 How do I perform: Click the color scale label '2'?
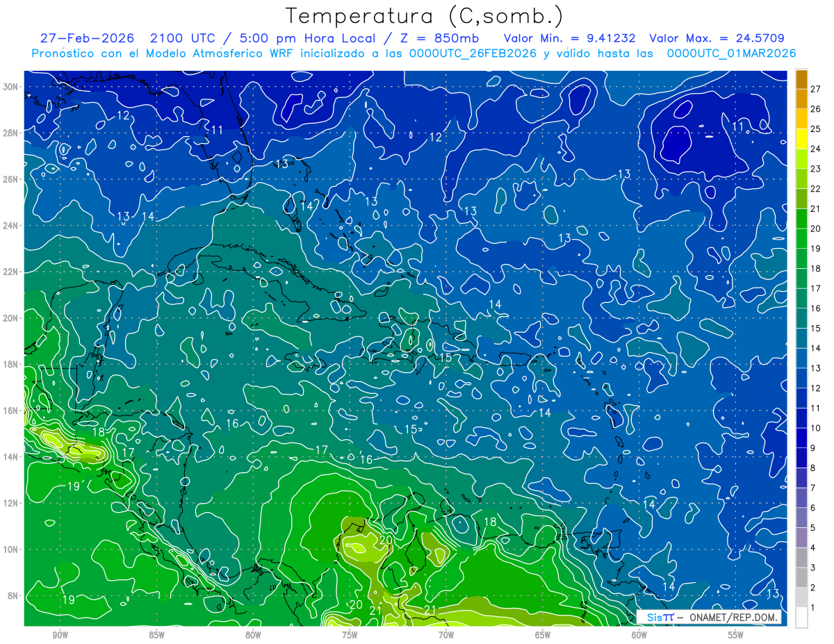click(814, 588)
